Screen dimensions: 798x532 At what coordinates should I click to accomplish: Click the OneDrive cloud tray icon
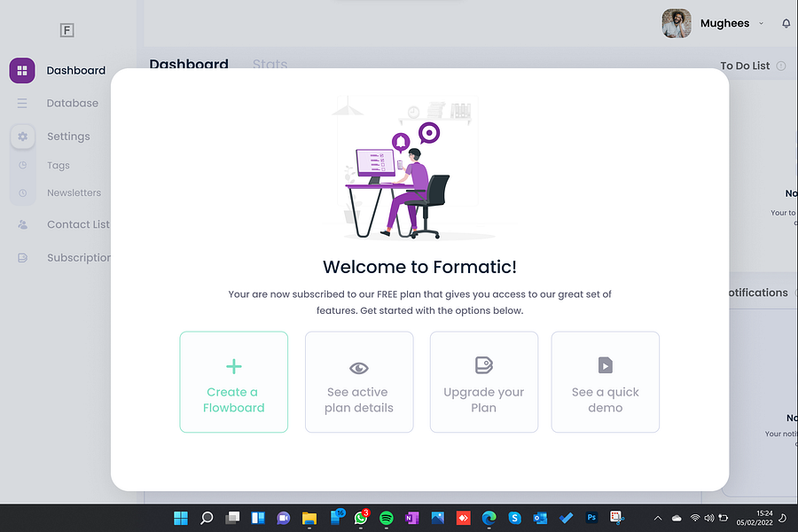677,518
